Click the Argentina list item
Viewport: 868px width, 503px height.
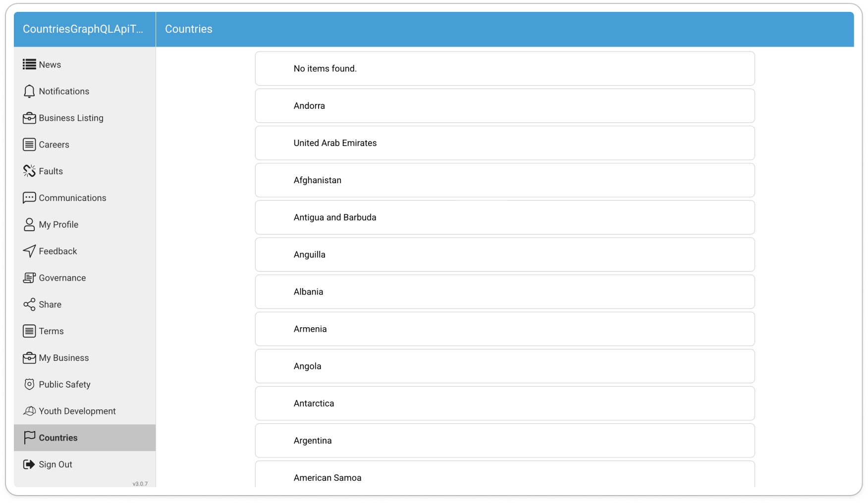(x=504, y=441)
